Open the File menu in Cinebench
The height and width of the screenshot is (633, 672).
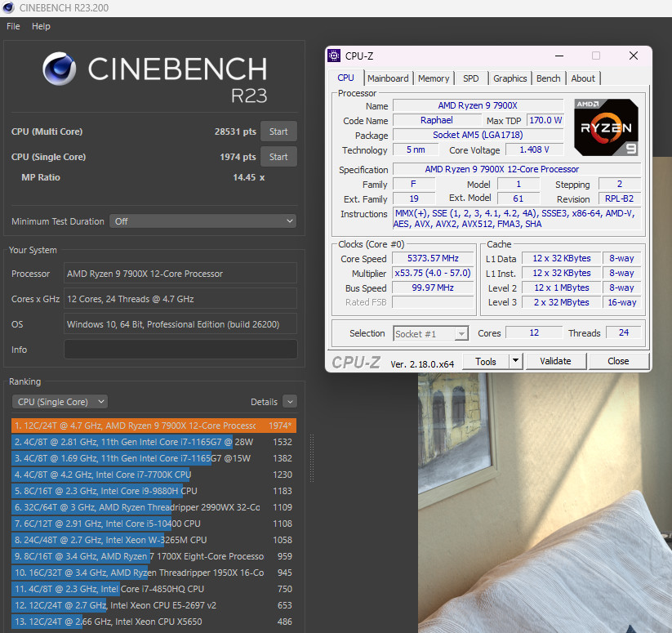13,26
